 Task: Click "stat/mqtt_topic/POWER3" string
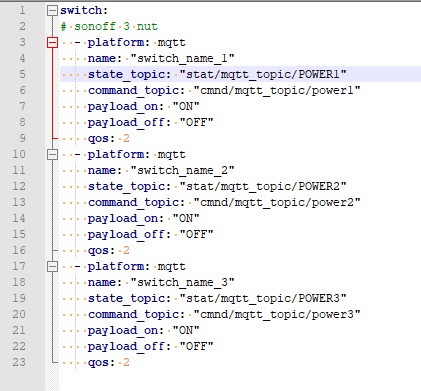click(263, 298)
